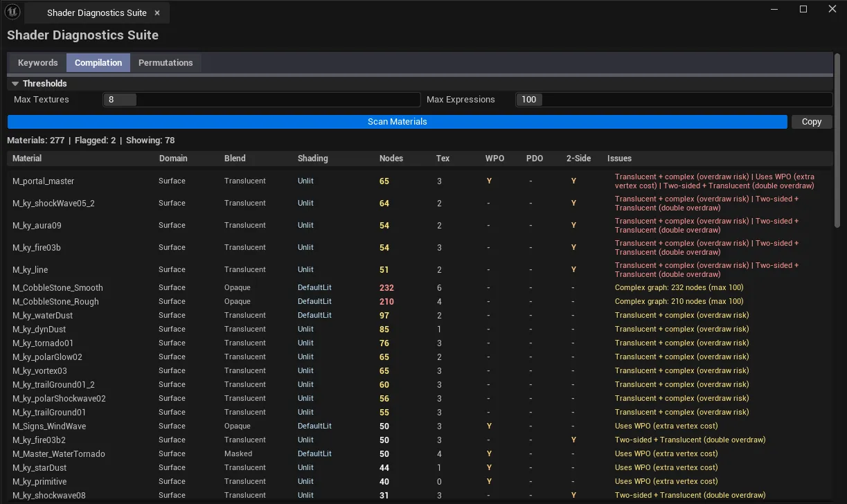Minimize the window
The image size is (847, 504).
tap(774, 10)
